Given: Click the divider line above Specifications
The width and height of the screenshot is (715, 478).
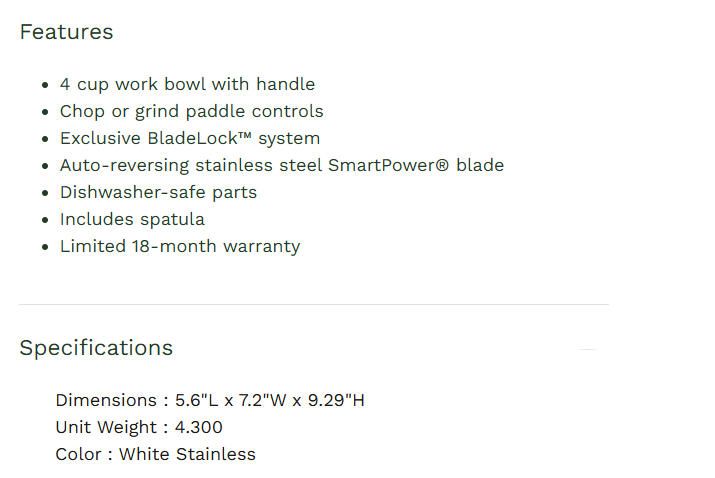Looking at the screenshot, I should pos(313,304).
